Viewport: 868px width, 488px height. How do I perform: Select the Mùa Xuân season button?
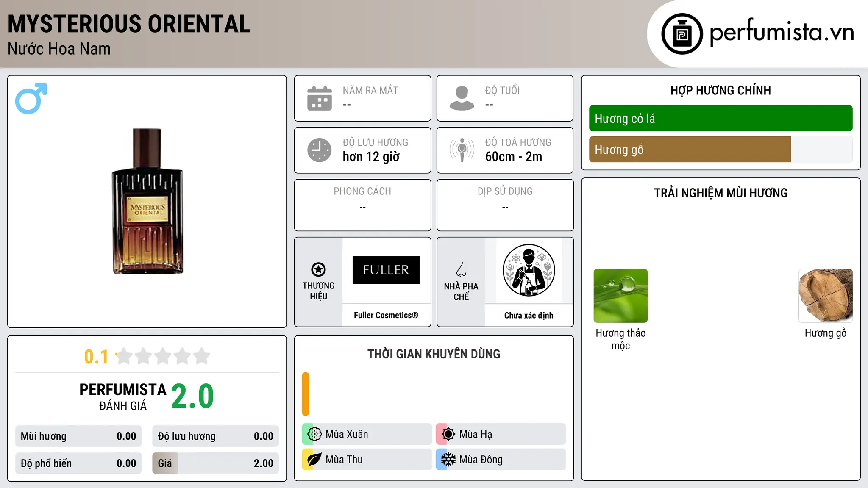pyautogui.click(x=367, y=434)
